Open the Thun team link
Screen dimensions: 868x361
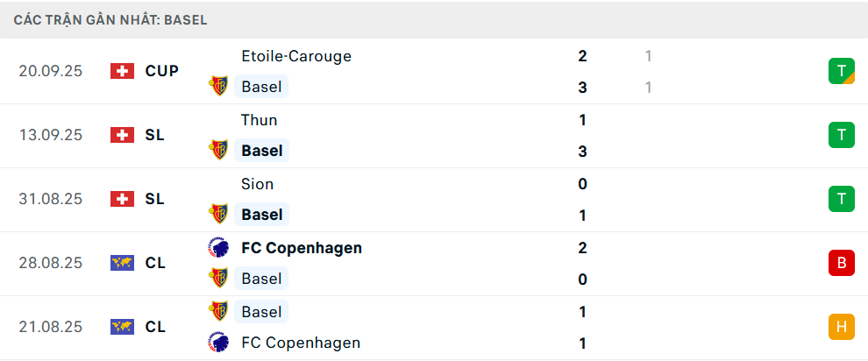(x=259, y=120)
